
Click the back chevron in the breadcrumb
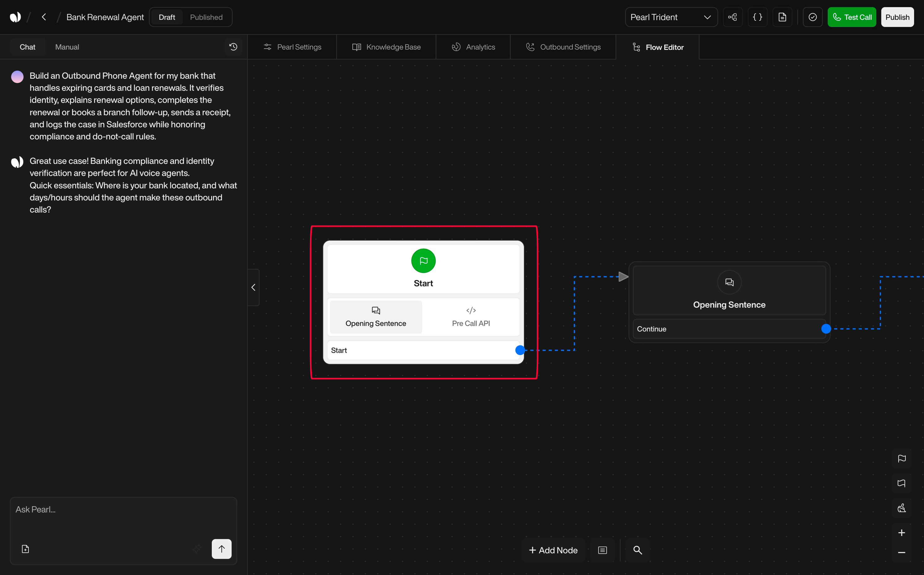(x=44, y=17)
